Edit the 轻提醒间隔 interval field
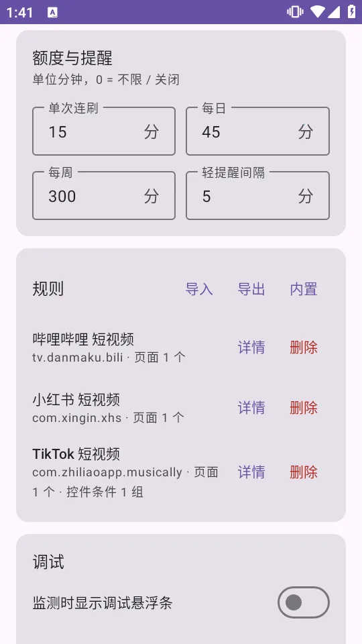 [x=257, y=196]
